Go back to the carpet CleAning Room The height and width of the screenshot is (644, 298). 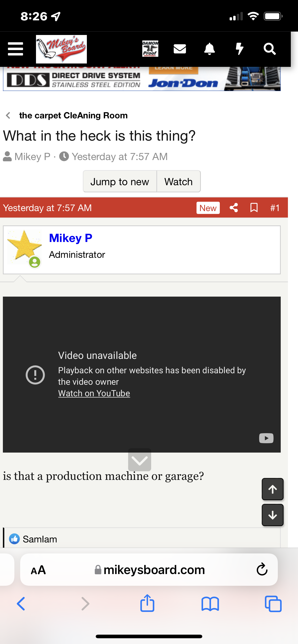73,115
